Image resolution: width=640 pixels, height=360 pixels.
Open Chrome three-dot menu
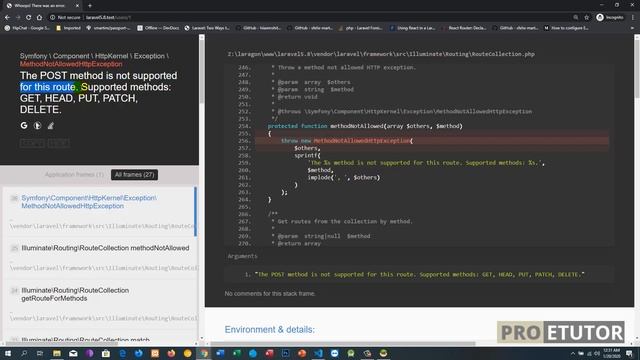pos(633,18)
